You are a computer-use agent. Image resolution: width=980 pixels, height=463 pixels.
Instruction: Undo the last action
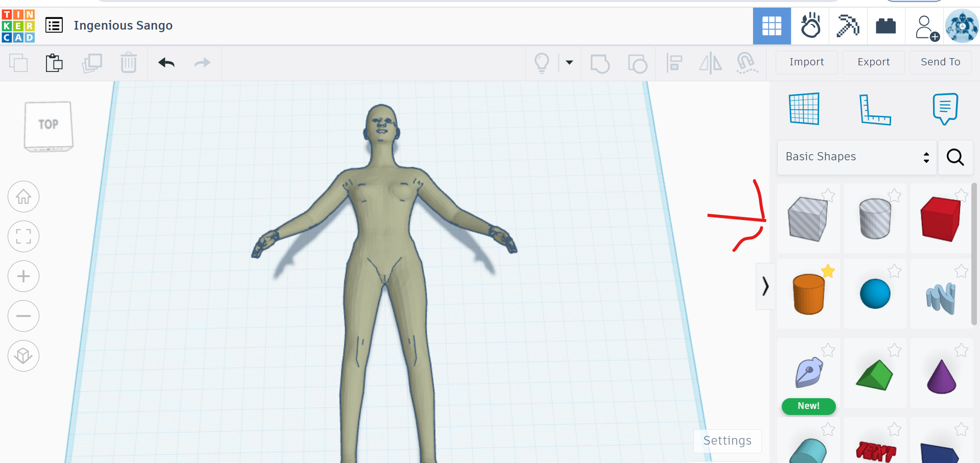tap(167, 63)
